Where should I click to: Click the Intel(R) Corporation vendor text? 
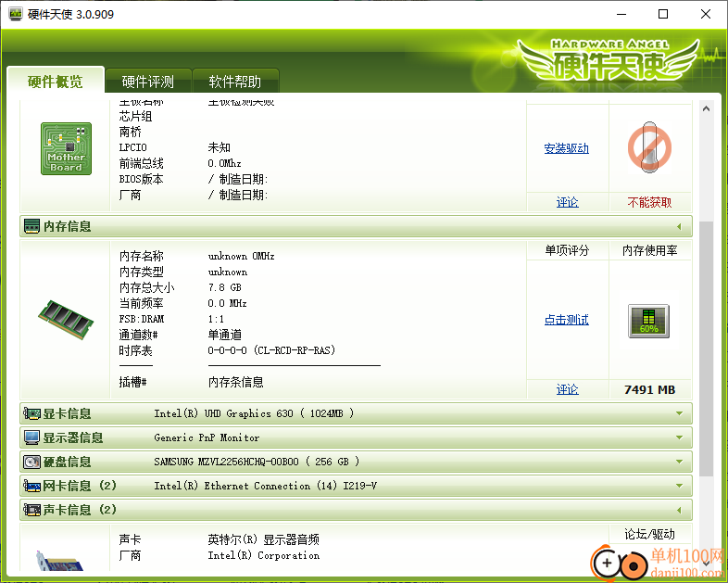pos(263,555)
